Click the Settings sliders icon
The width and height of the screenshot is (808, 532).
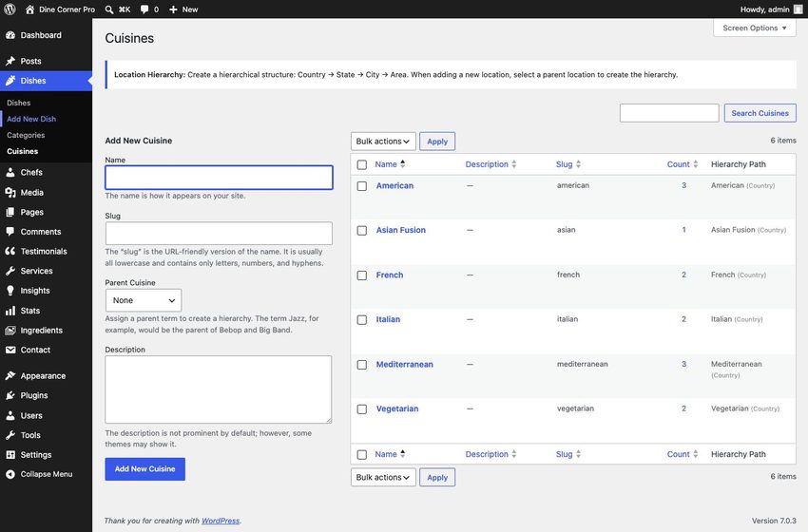tap(10, 454)
